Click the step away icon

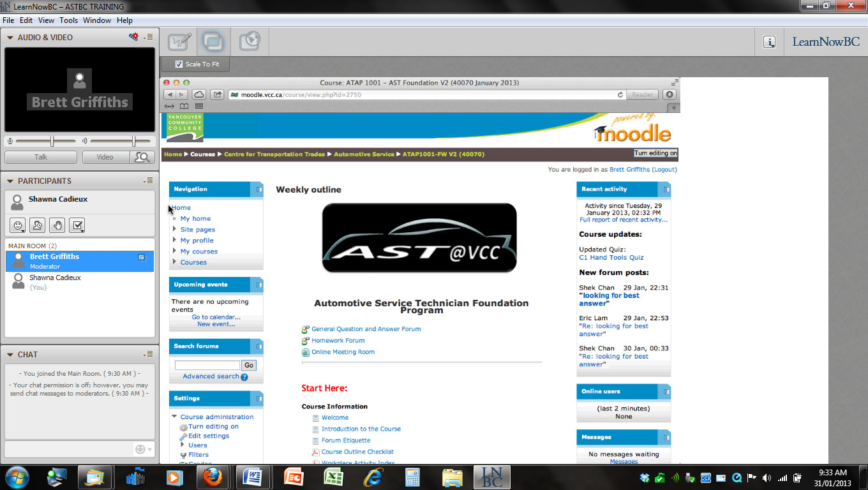(38, 225)
